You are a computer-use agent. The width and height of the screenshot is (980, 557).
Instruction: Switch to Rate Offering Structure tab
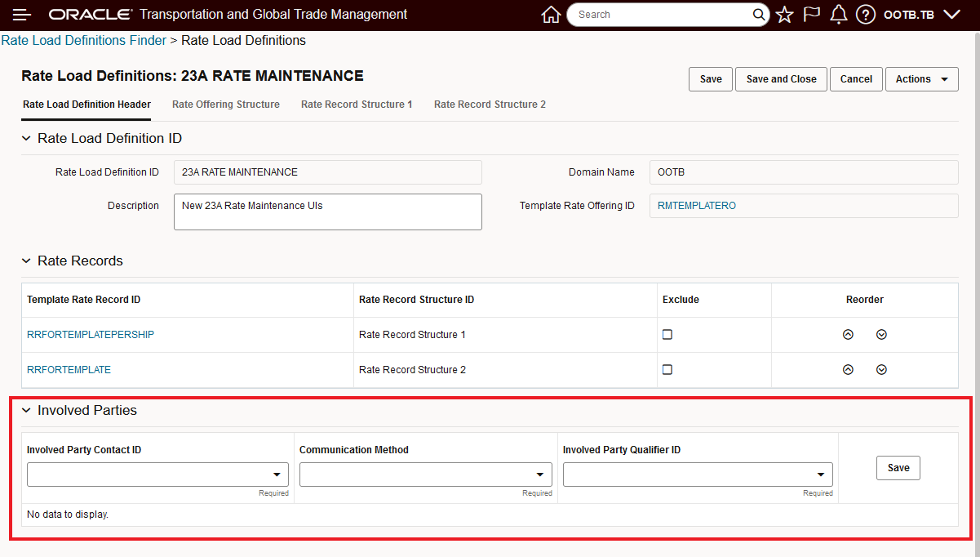pyautogui.click(x=226, y=105)
